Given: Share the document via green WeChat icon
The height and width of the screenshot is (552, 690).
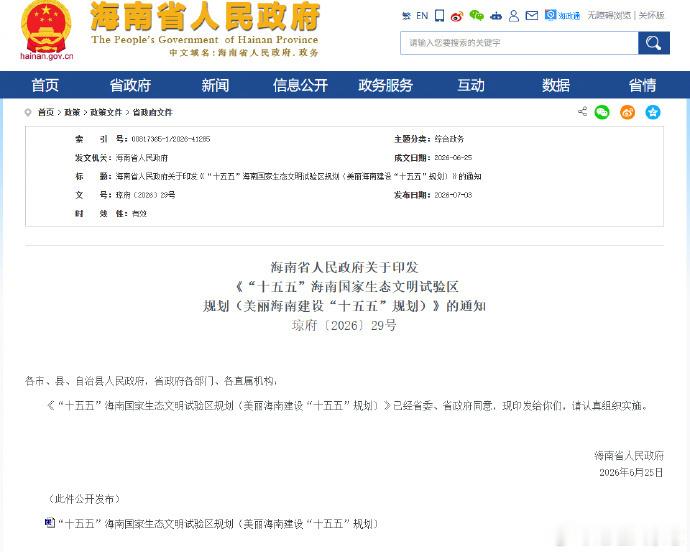Looking at the screenshot, I should point(602,112).
